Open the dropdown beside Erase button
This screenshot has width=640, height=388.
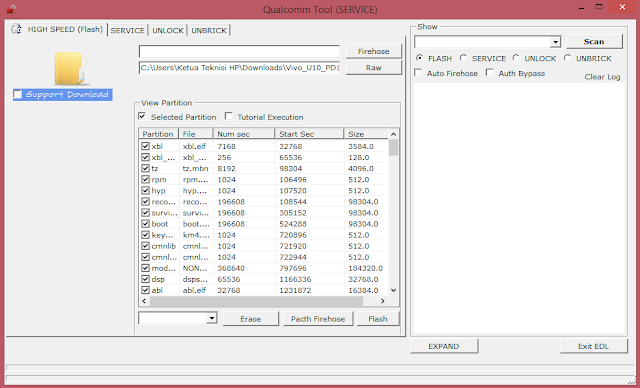[x=211, y=318]
